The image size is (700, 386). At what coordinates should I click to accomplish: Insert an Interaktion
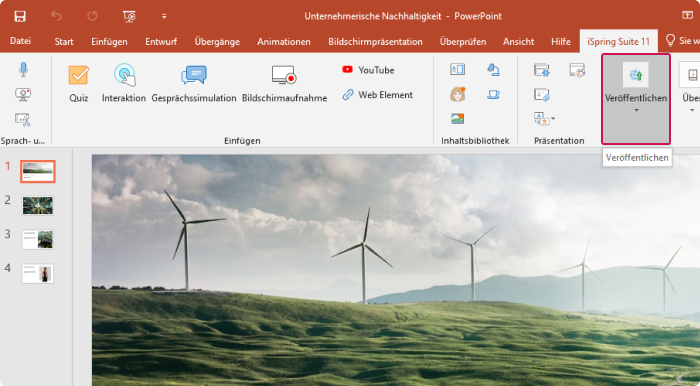click(x=124, y=84)
